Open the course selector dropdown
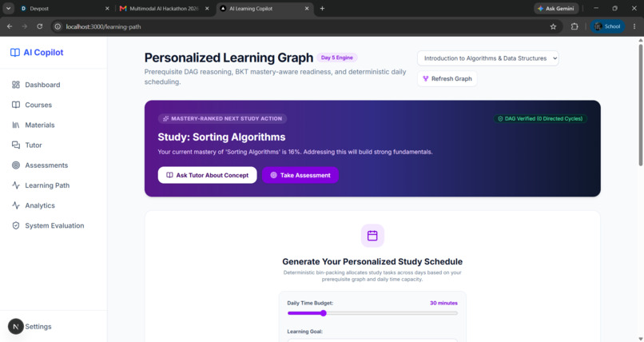644x342 pixels. pos(488,58)
